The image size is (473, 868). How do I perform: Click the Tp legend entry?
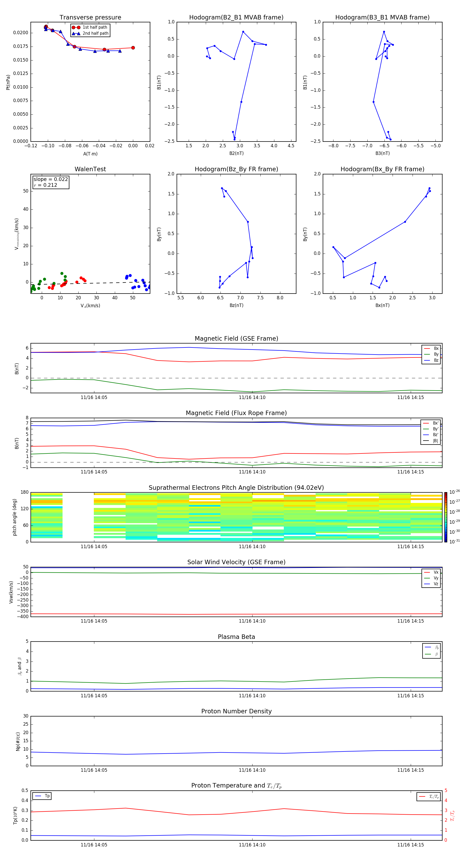tap(42, 796)
